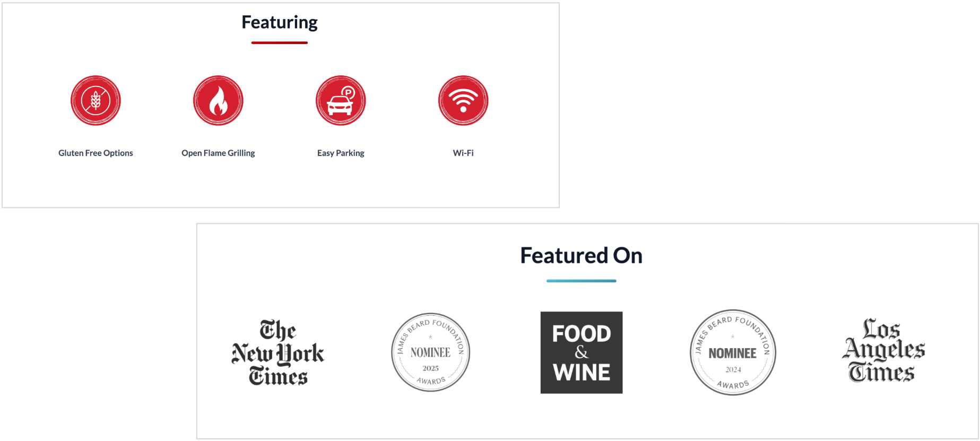Screen dimensions: 980x441
Task: Select the Easy Parking car icon
Action: 340,101
